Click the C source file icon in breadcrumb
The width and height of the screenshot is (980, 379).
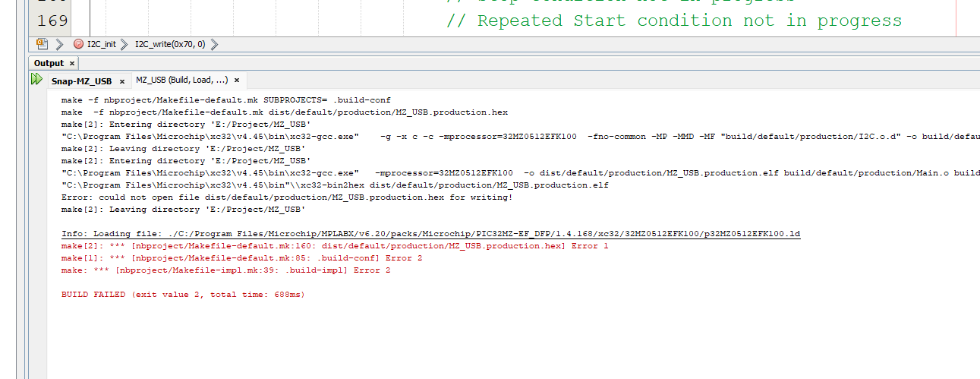click(42, 44)
